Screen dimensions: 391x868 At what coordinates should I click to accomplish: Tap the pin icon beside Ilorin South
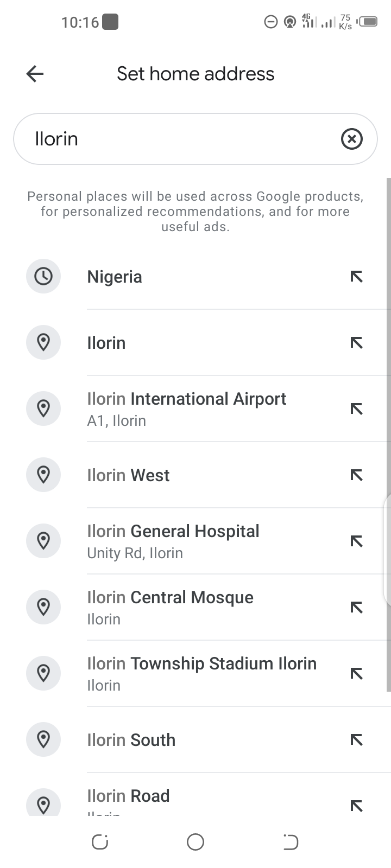(43, 739)
